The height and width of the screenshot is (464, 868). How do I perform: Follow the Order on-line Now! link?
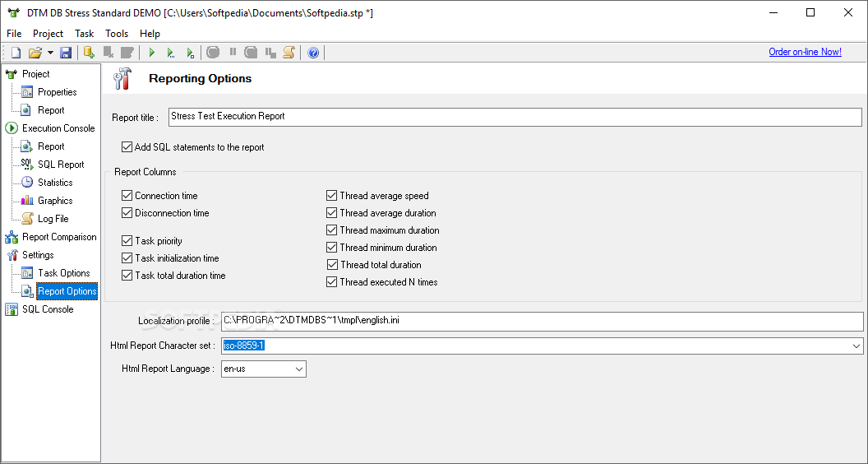[805, 52]
